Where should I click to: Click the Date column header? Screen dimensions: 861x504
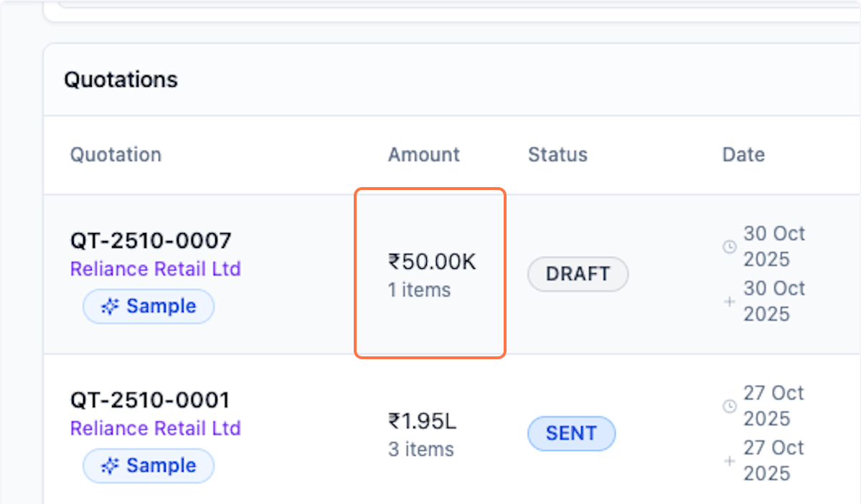[743, 154]
